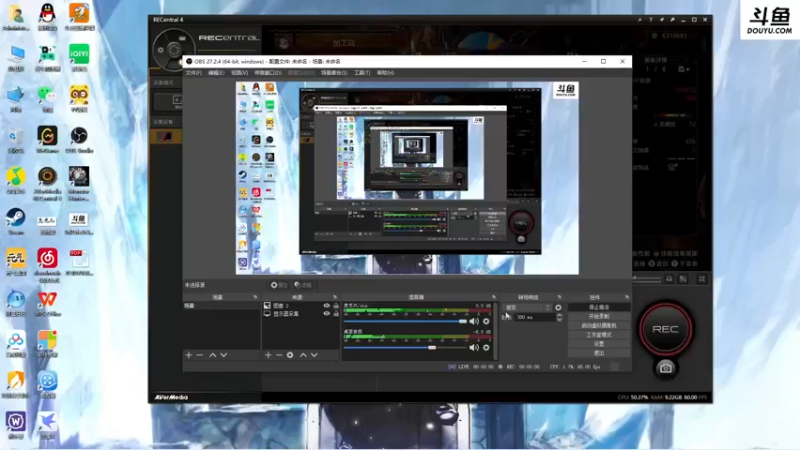This screenshot has width=800, height=450.
Task: Click the 工作室模式 studio mode button
Action: pos(599,335)
